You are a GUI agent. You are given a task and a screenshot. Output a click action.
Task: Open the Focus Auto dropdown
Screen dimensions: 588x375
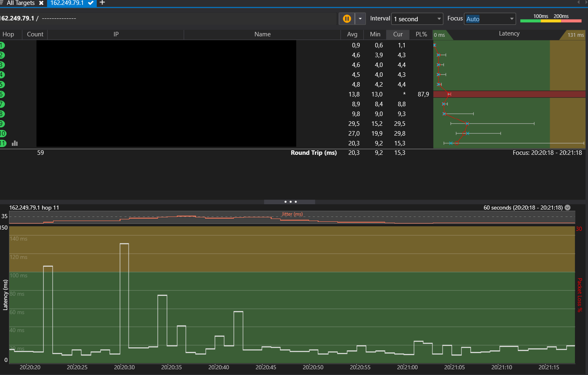tap(490, 19)
